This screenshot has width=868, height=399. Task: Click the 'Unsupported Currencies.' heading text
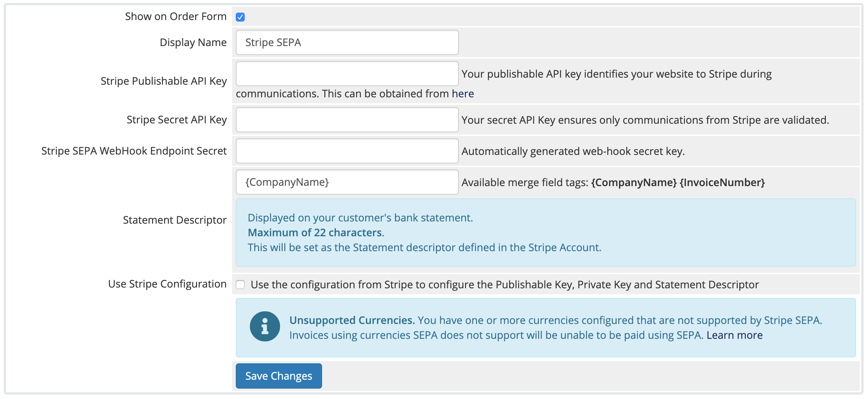[x=352, y=320]
